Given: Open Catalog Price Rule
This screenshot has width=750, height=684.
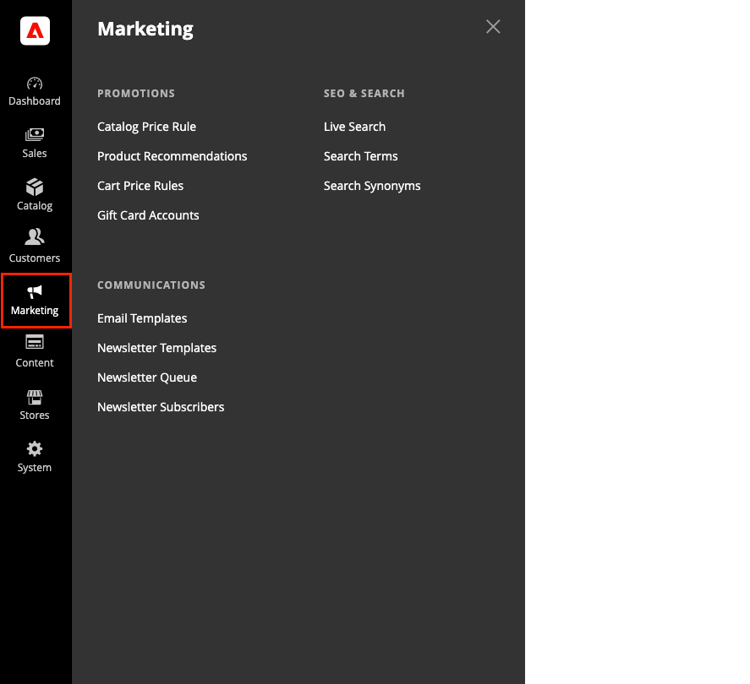Looking at the screenshot, I should pyautogui.click(x=147, y=127).
